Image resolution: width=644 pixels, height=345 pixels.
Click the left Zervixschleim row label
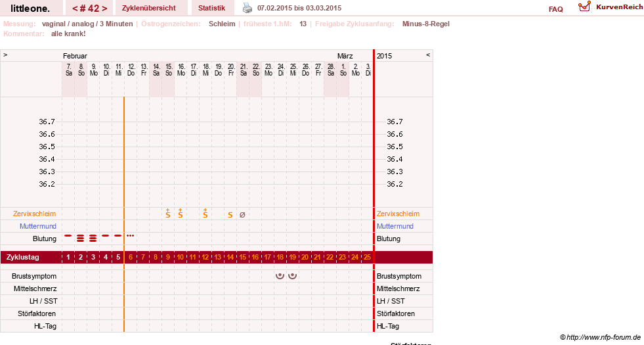35,214
